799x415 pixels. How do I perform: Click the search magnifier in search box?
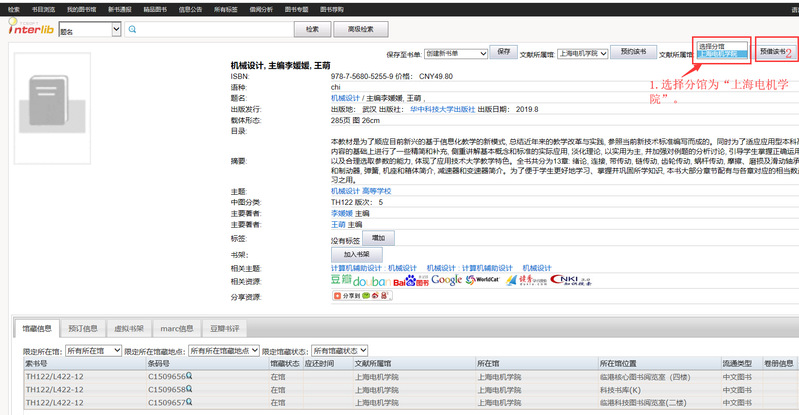[132, 30]
